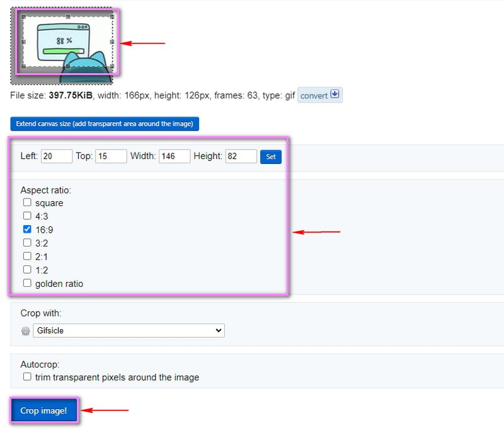Enable the square aspect ratio checkbox

(27, 203)
